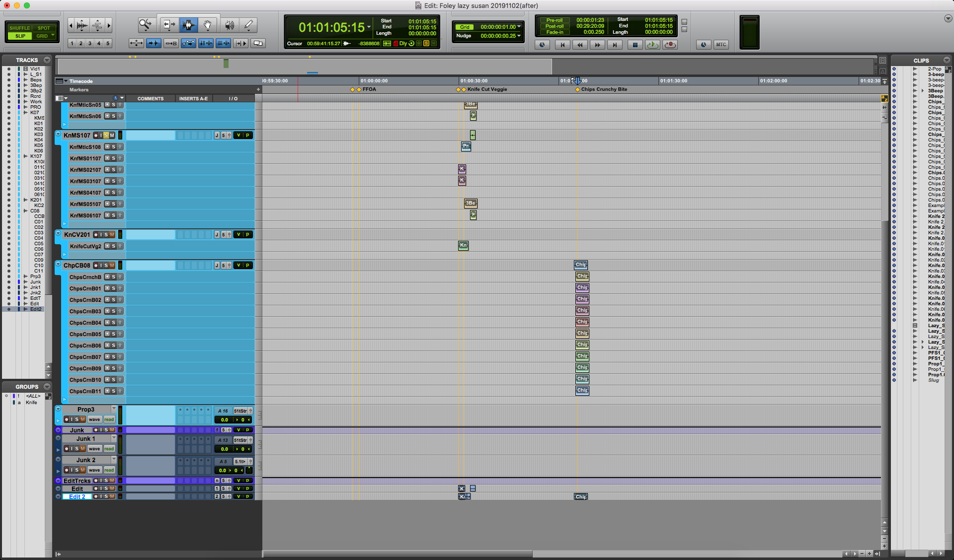Click the INSERTS A-E column header
Viewport: 954px width, 560px height.
(193, 98)
